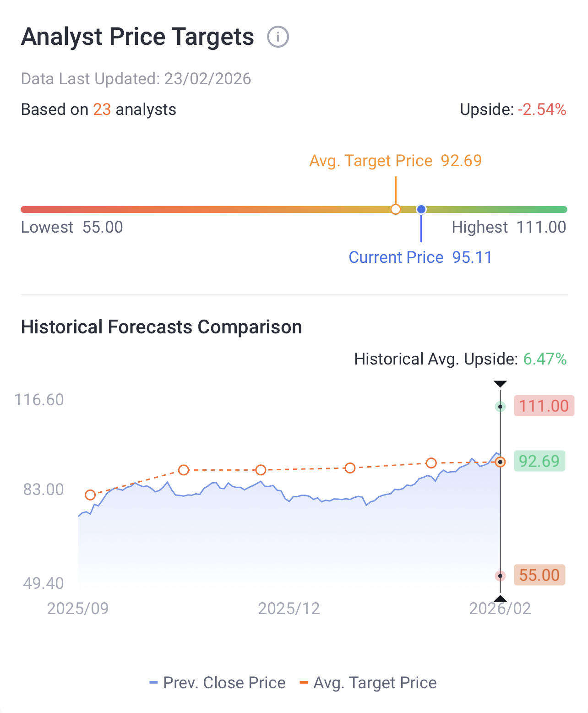The image size is (588, 713).
Task: Click the info icon beside Analyst Price Targets
Action: click(x=278, y=37)
